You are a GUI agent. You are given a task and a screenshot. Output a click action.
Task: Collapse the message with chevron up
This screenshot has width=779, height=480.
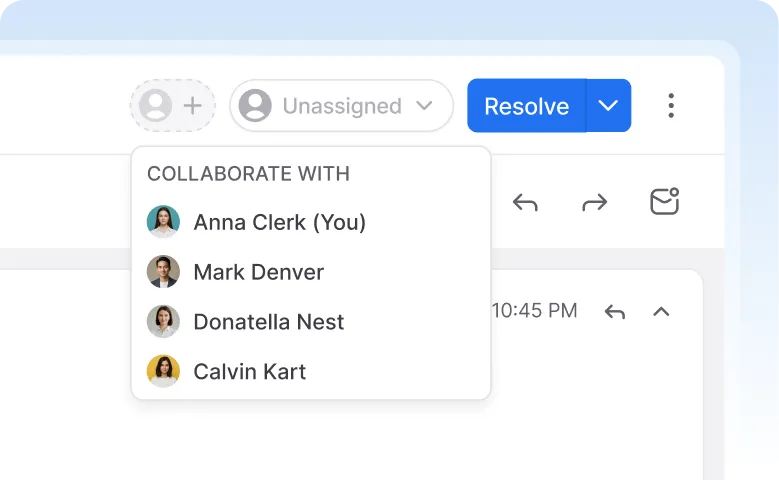click(661, 312)
